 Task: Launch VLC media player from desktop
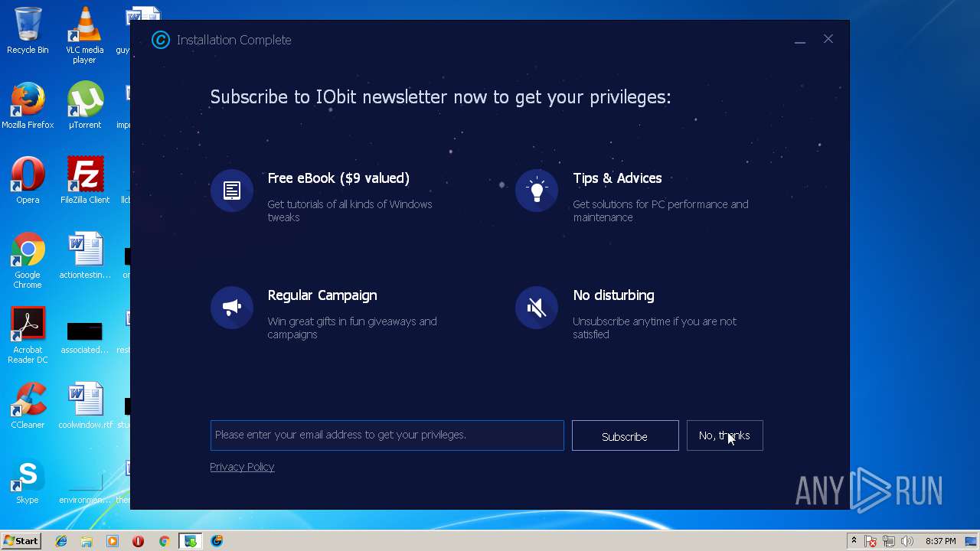click(84, 35)
